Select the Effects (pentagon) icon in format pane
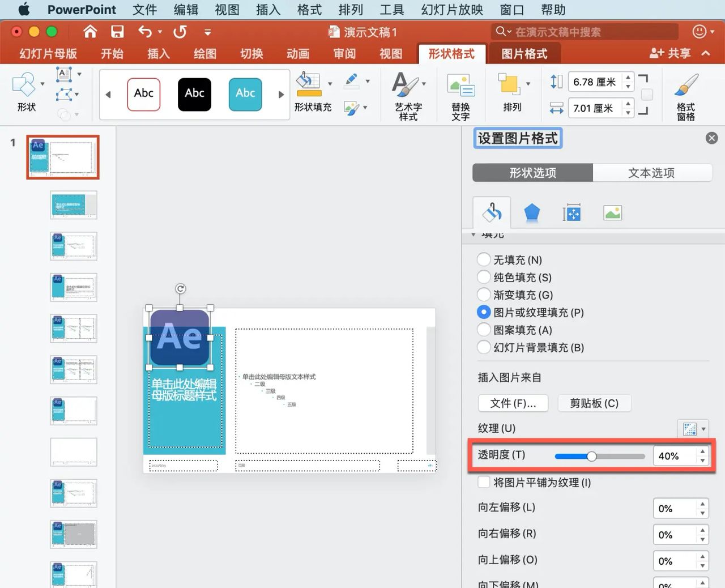Viewport: 725px width, 588px height. click(x=531, y=212)
